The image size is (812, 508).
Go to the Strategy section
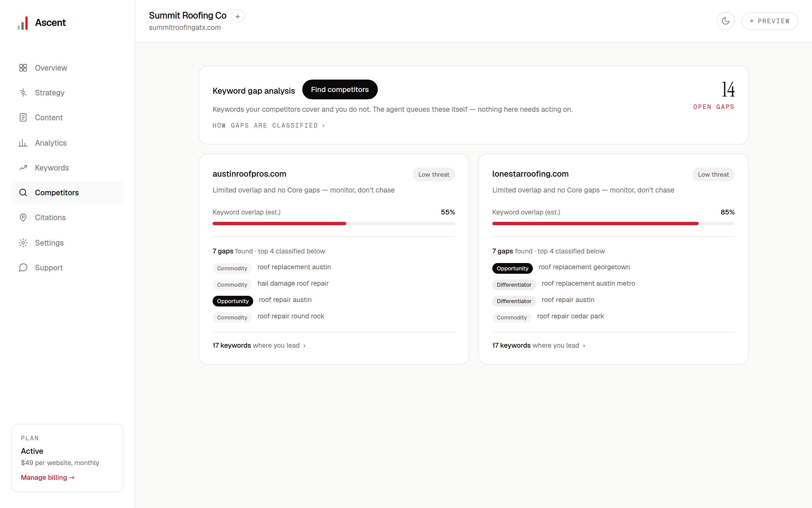coord(67,93)
